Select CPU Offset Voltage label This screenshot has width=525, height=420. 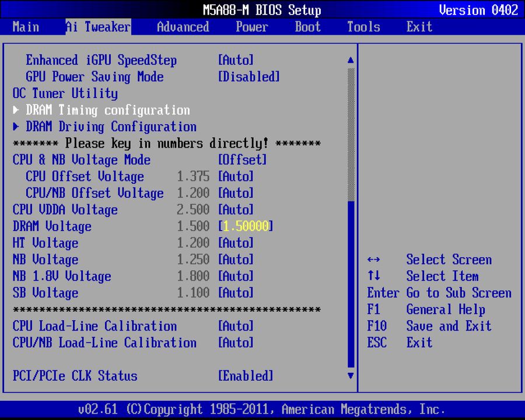tap(85, 177)
